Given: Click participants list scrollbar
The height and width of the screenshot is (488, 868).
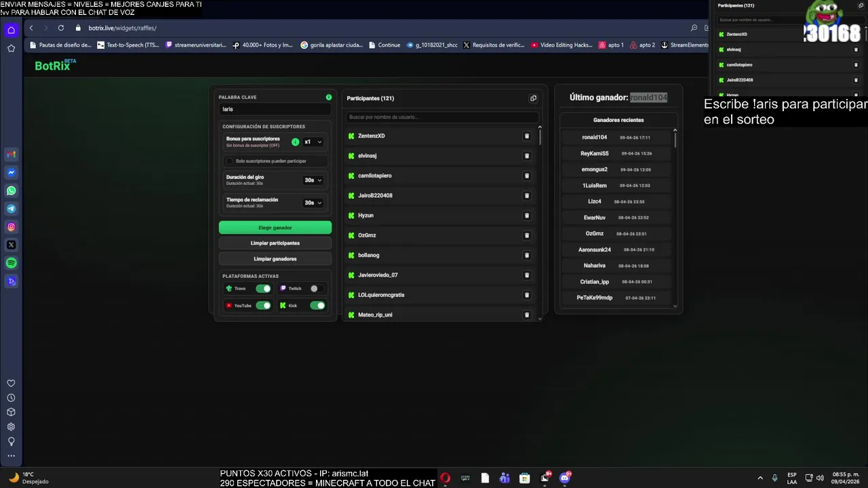Looking at the screenshot, I should 540,137.
